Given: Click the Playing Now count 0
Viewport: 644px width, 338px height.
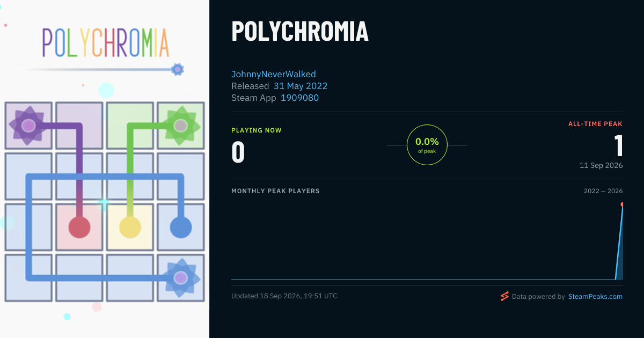Looking at the screenshot, I should 238,152.
